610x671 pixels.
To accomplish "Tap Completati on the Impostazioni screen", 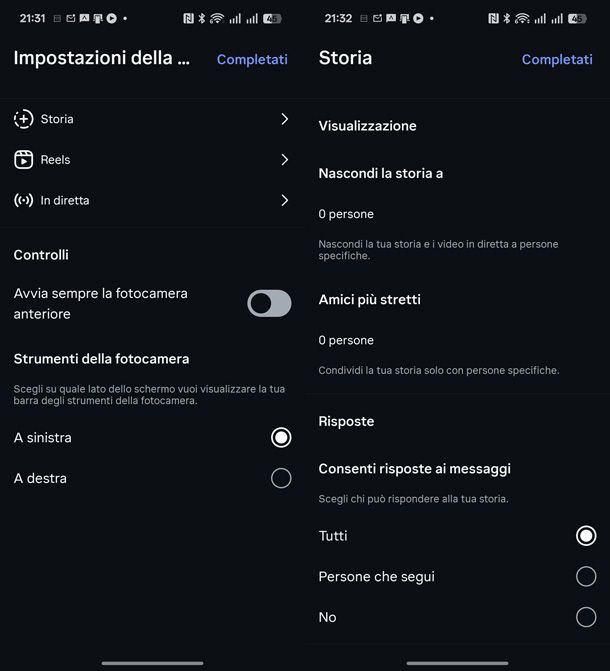I will [x=252, y=59].
